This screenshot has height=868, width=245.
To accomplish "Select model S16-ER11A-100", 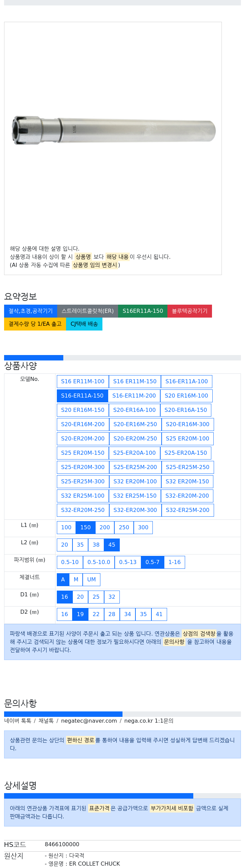I will (x=186, y=381).
